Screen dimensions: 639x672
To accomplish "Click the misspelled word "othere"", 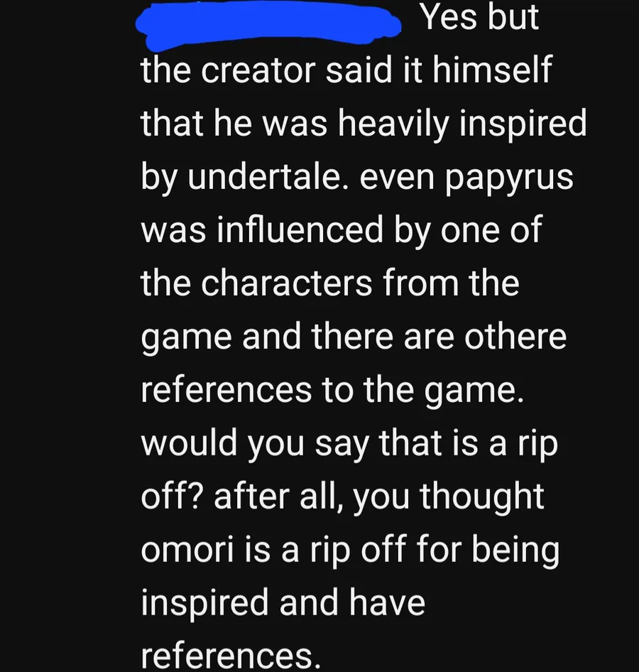I will point(515,336).
